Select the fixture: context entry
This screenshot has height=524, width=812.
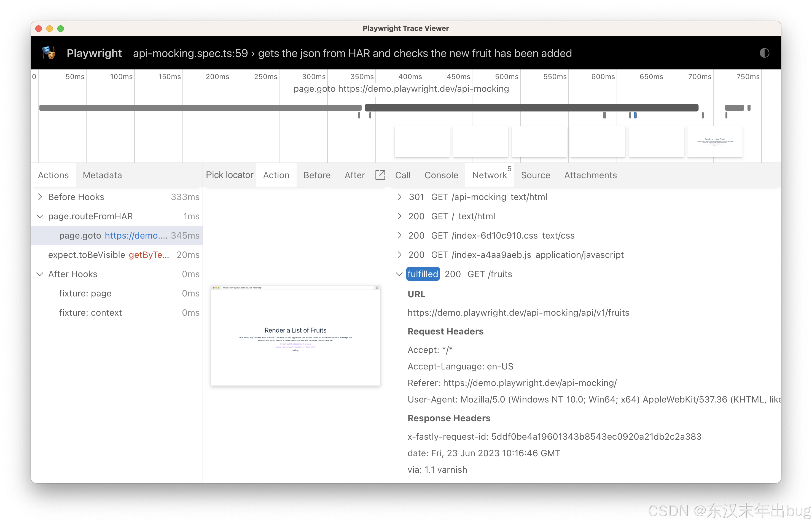point(90,313)
